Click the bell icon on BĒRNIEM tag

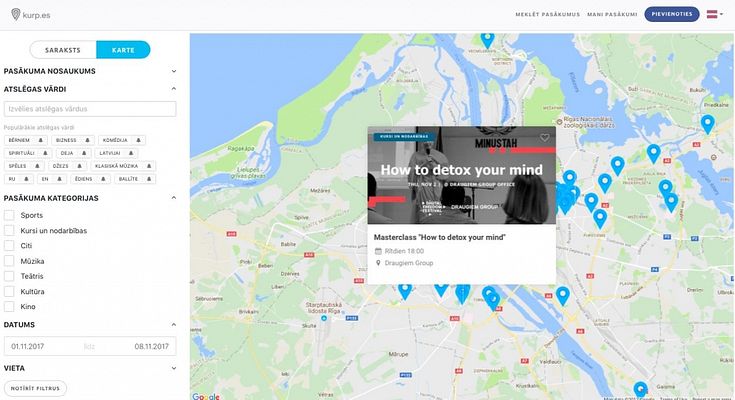41,140
